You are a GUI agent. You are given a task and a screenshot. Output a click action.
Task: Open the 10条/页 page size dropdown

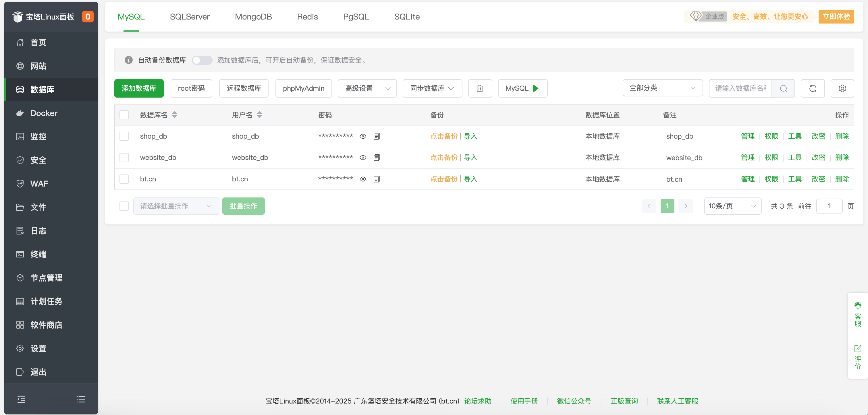[x=732, y=206]
